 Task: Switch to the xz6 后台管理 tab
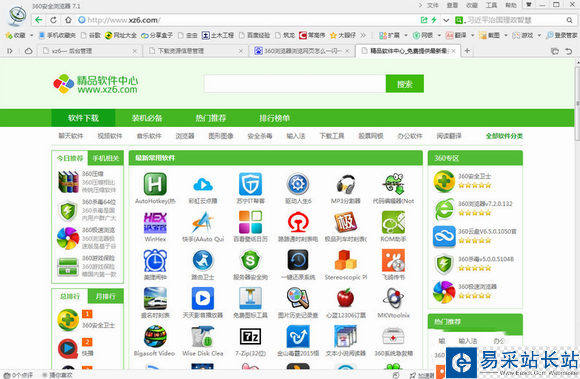[90, 51]
